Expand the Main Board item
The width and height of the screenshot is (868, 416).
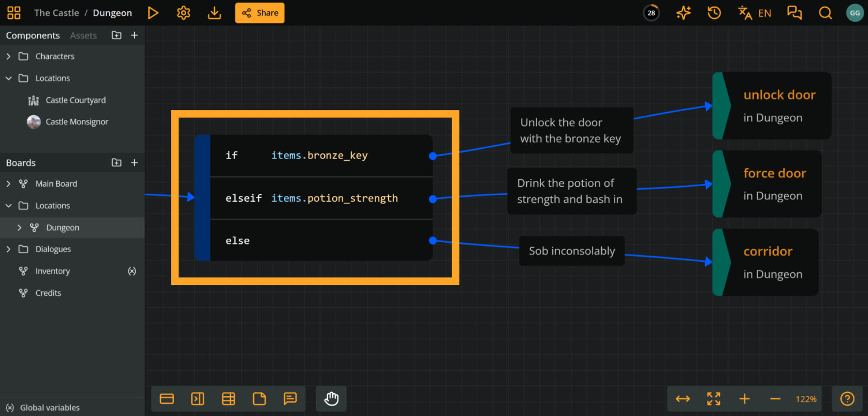click(9, 184)
